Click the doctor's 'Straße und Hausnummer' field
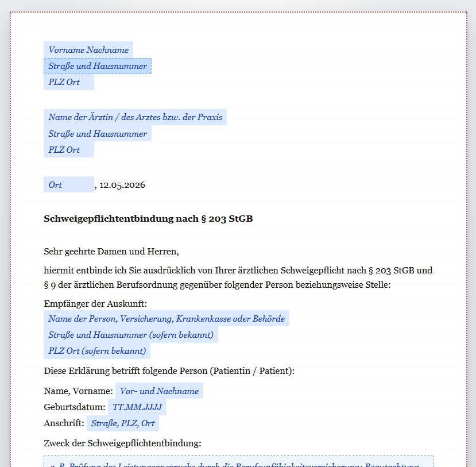Image resolution: width=476 pixels, height=467 pixels. pyautogui.click(x=98, y=134)
